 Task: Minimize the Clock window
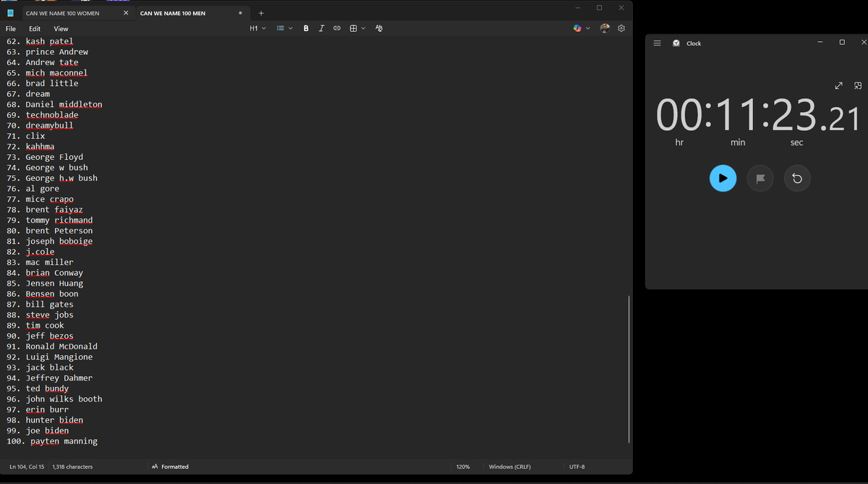820,43
